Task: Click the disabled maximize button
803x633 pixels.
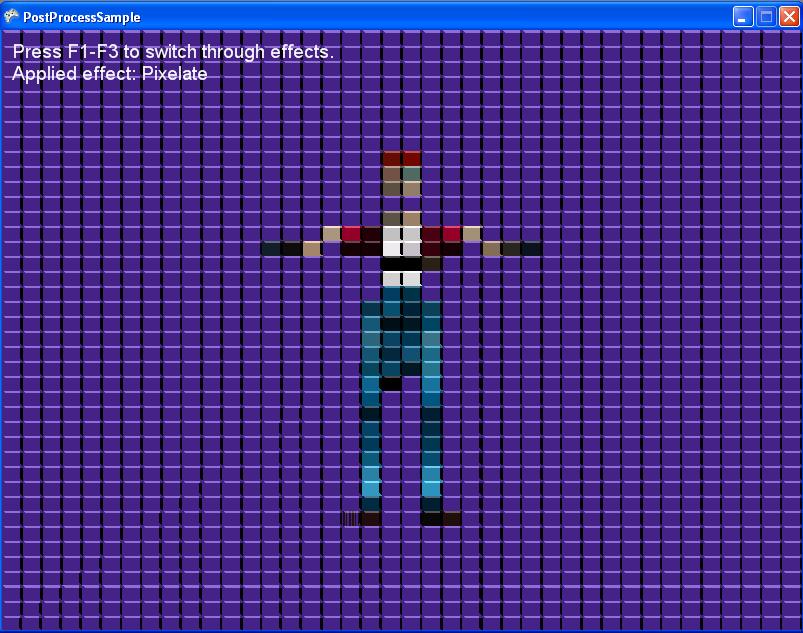Action: pos(766,17)
